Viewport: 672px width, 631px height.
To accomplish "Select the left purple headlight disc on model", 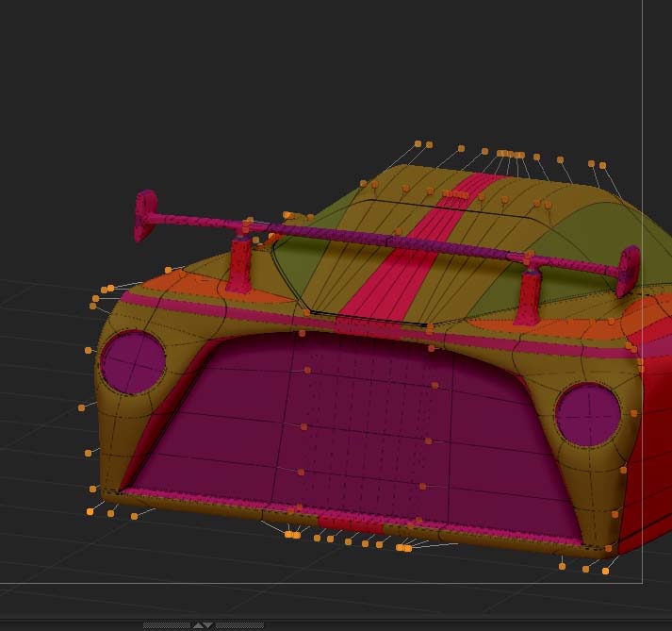I will pyautogui.click(x=133, y=363).
